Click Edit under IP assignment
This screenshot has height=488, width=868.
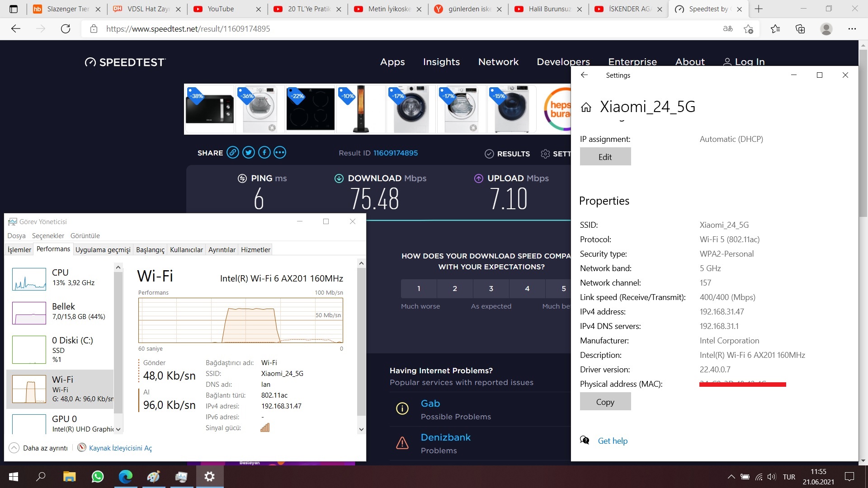605,157
